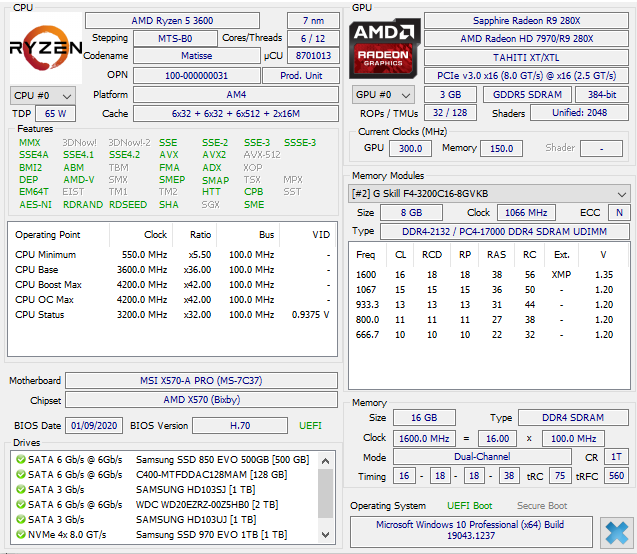Click the AMD X570 (Bixby) chipset field

[x=201, y=400]
